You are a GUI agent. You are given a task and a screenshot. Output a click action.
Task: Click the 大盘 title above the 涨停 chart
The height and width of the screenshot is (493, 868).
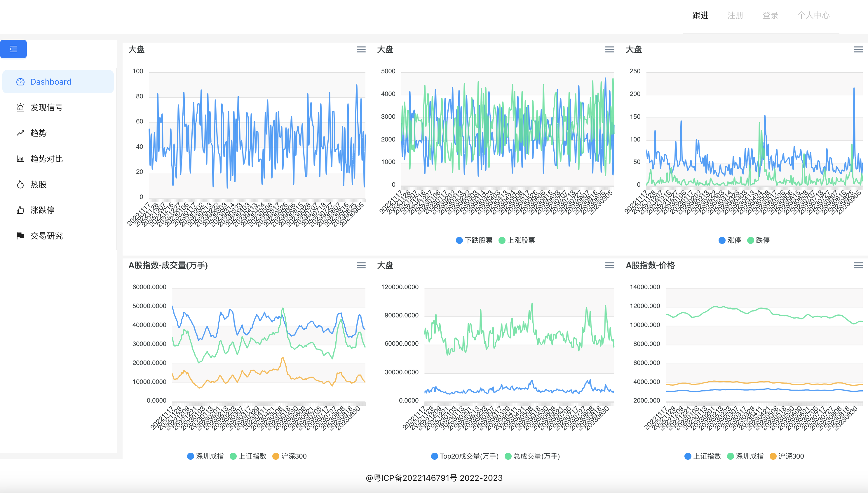tap(634, 49)
